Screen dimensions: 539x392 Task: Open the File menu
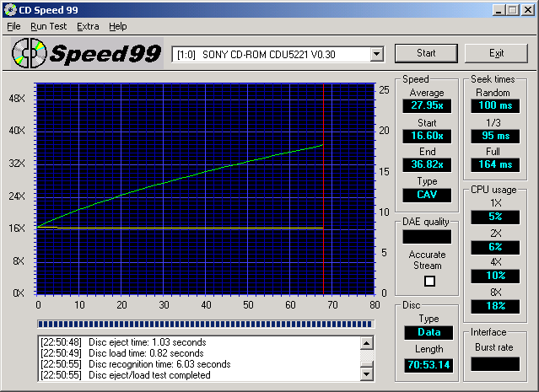tap(13, 26)
